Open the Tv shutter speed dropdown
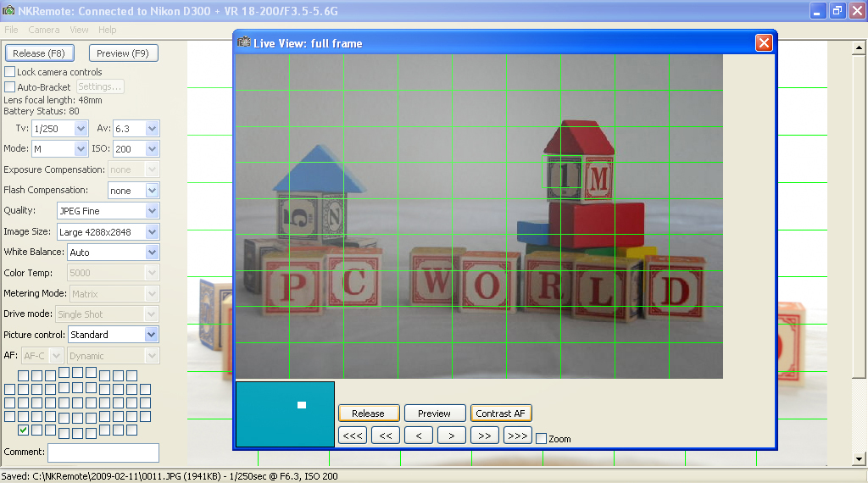 click(81, 129)
